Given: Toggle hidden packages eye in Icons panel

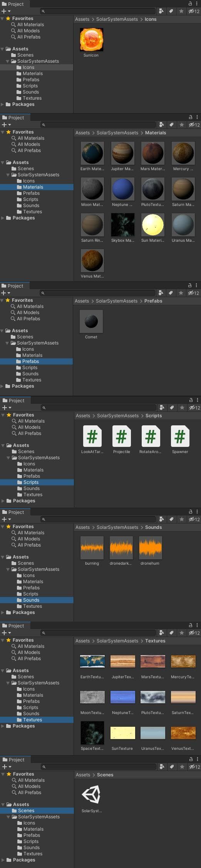Looking at the screenshot, I should click(194, 12).
